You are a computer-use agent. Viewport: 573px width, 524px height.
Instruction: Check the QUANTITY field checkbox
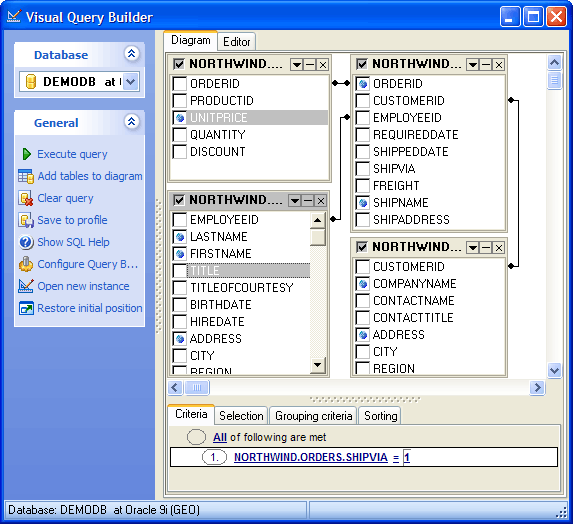click(x=180, y=135)
